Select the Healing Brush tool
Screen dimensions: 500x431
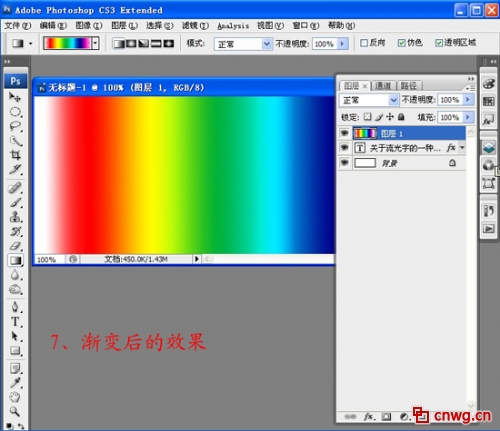(15, 188)
